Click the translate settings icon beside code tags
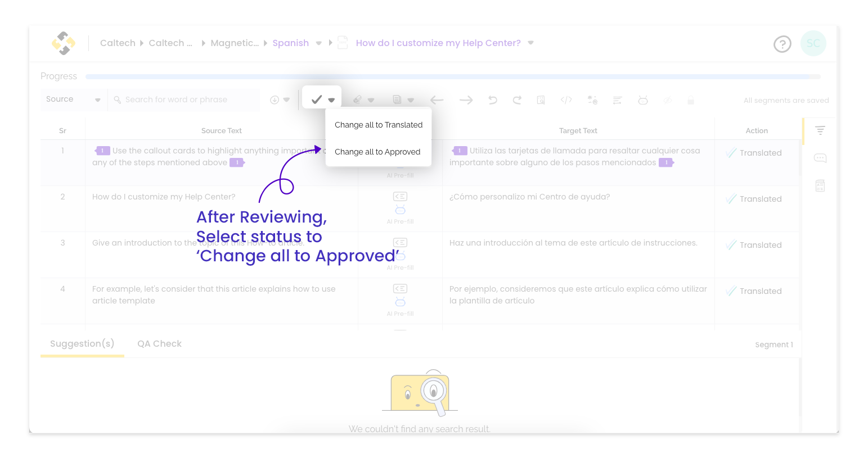The height and width of the screenshot is (458, 868). (x=592, y=100)
